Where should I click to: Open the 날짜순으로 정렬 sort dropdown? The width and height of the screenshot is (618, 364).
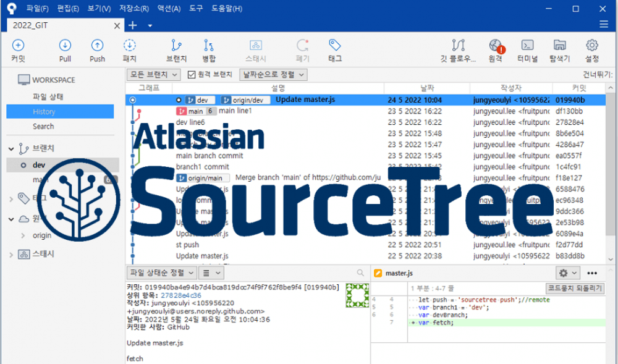(x=273, y=74)
